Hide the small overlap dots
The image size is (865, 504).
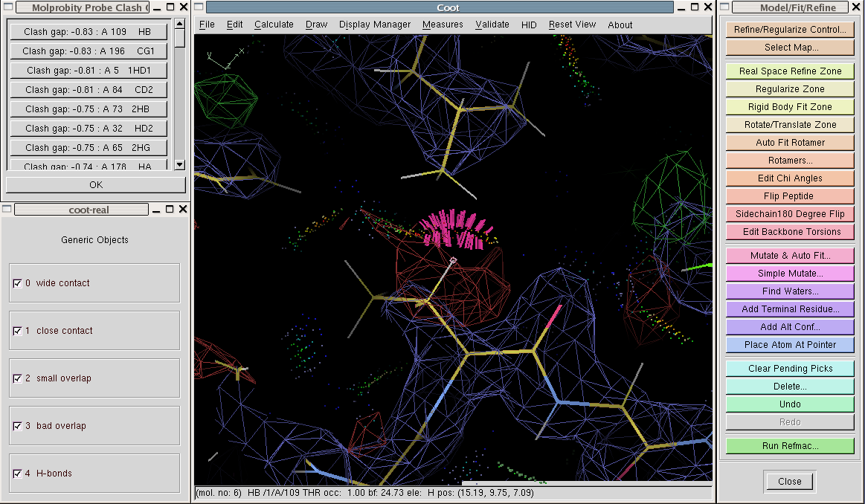(x=18, y=378)
